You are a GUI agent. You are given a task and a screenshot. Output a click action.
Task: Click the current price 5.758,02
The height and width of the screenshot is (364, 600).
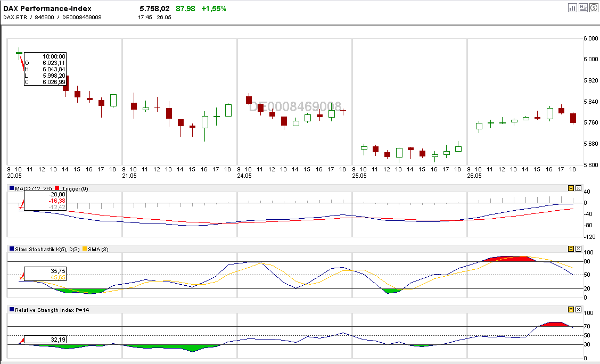tap(154, 9)
